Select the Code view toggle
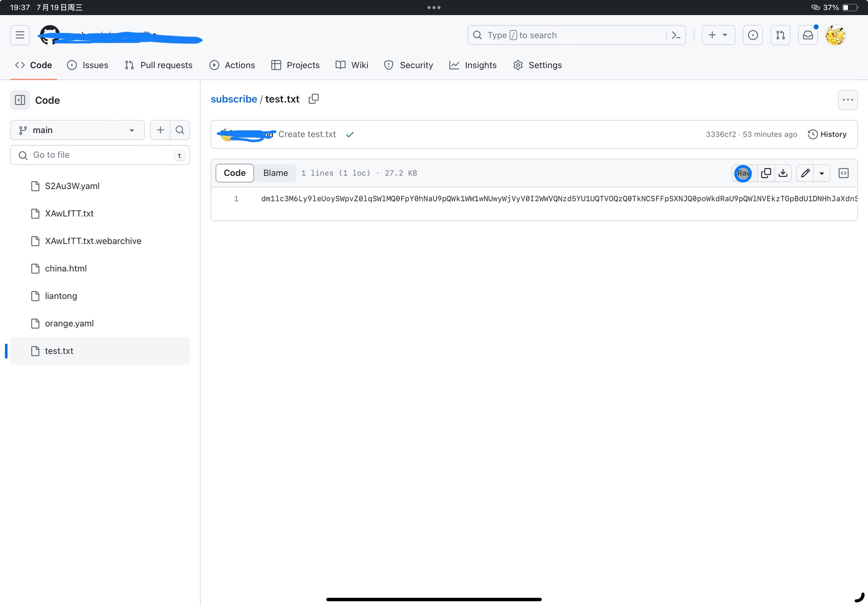The width and height of the screenshot is (868, 606). click(x=234, y=173)
